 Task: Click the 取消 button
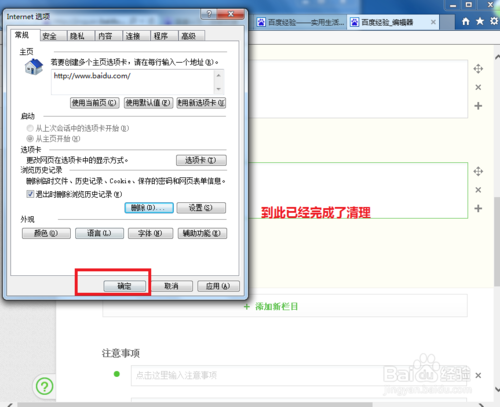(172, 286)
